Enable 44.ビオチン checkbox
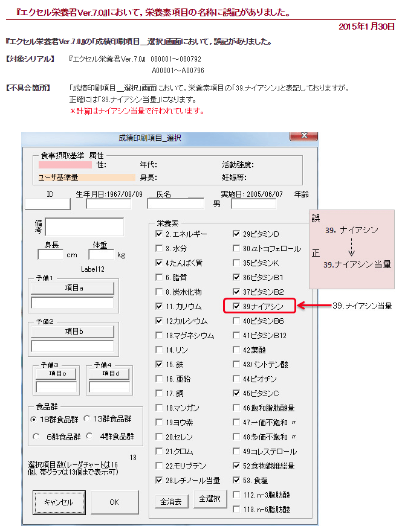 [236, 379]
